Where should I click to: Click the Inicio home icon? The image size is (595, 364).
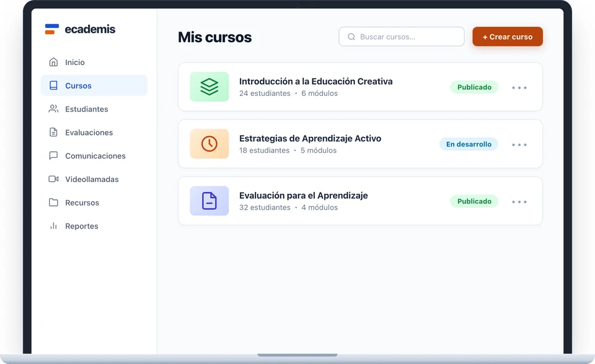tap(53, 62)
